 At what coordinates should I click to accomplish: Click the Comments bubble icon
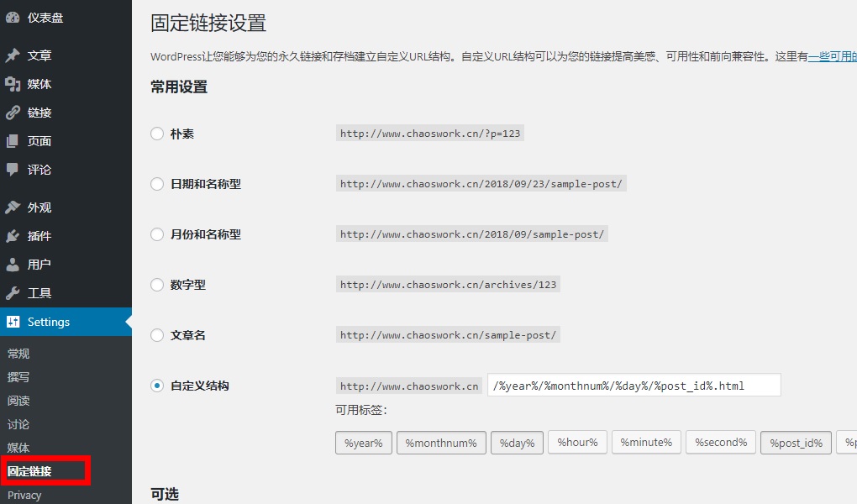(13, 170)
